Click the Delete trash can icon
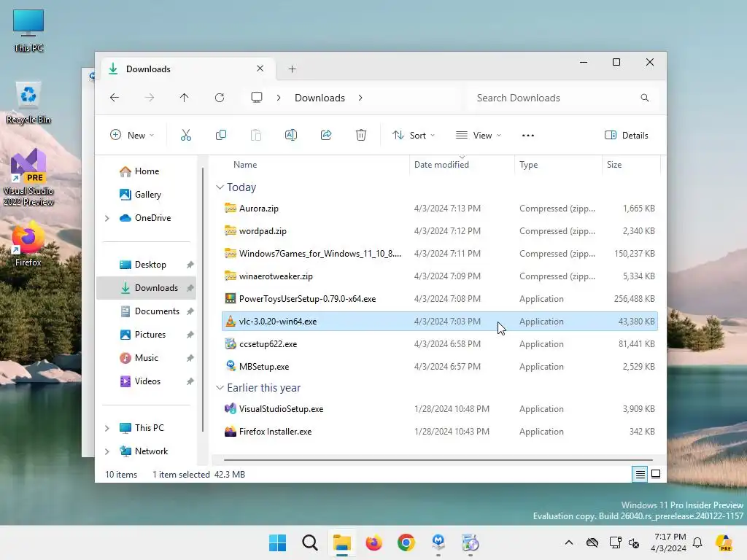The width and height of the screenshot is (747, 560). click(361, 135)
